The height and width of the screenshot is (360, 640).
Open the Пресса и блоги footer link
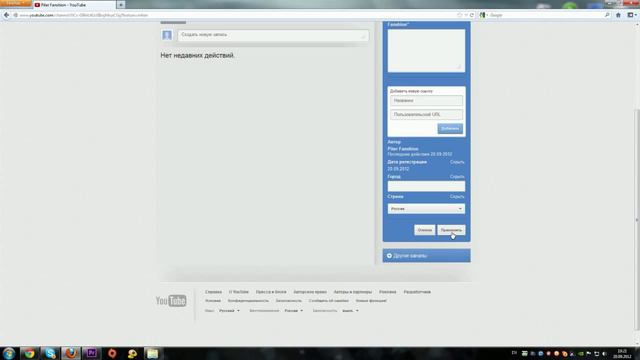271,292
